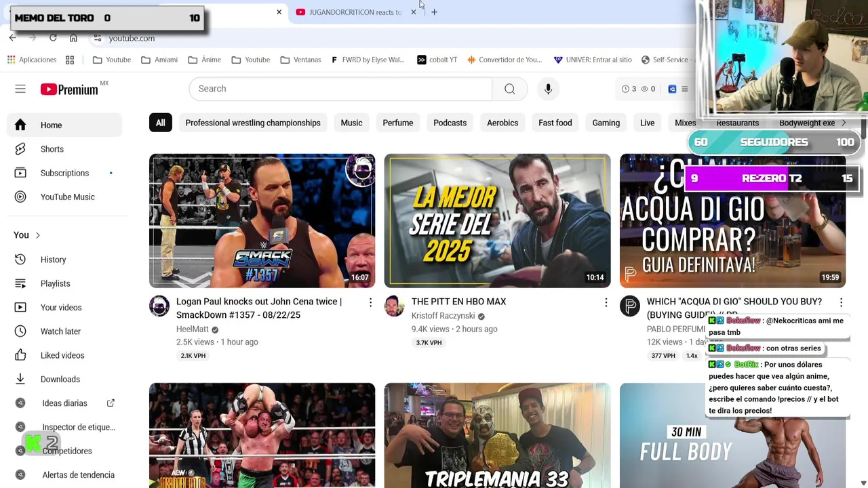The height and width of the screenshot is (488, 868).
Task: Select Professional wrestling championships chip
Action: pyautogui.click(x=253, y=123)
